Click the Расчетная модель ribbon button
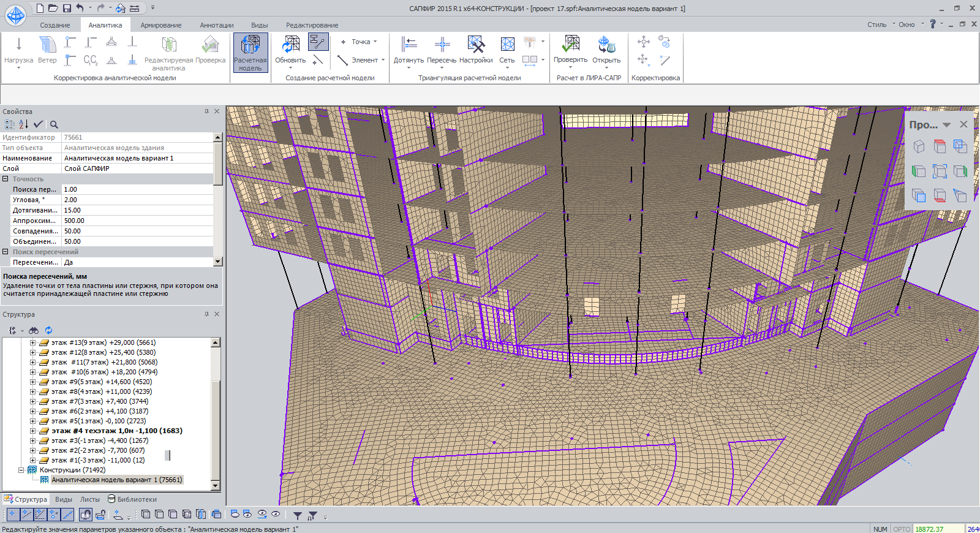 coord(250,53)
